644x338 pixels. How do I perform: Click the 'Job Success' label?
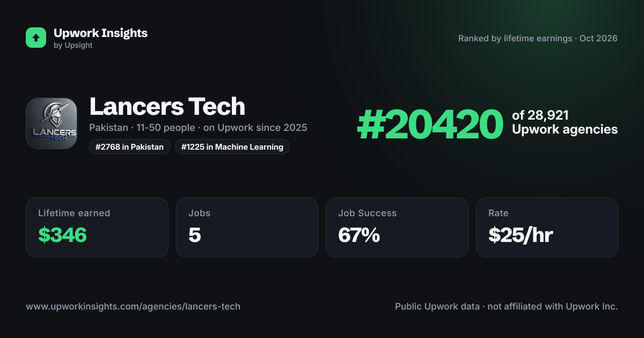click(367, 213)
